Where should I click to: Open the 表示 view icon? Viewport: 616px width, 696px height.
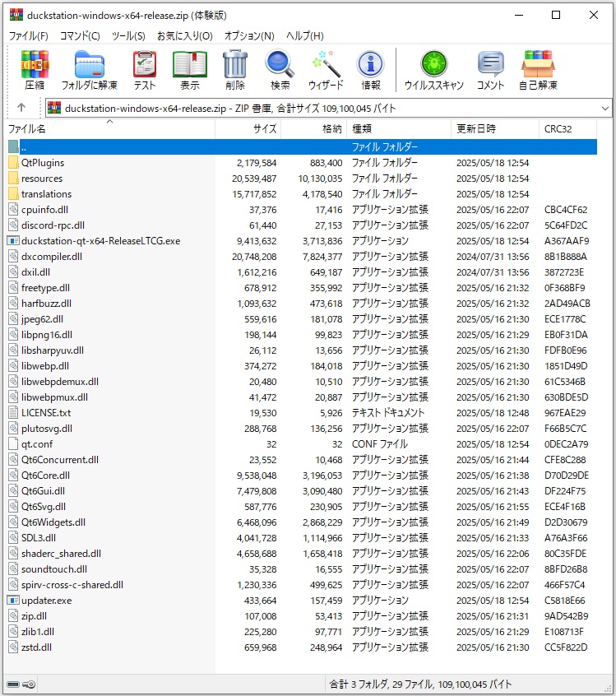[x=190, y=64]
